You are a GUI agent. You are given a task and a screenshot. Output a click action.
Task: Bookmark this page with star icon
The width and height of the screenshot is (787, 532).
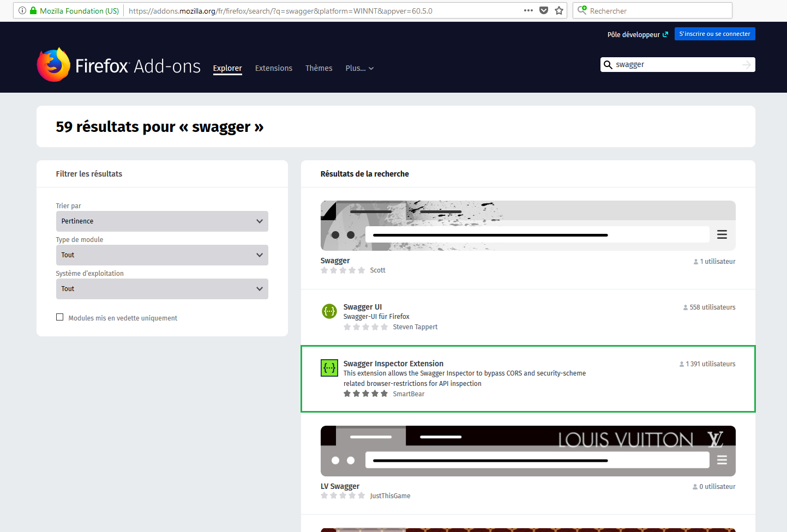coord(559,10)
